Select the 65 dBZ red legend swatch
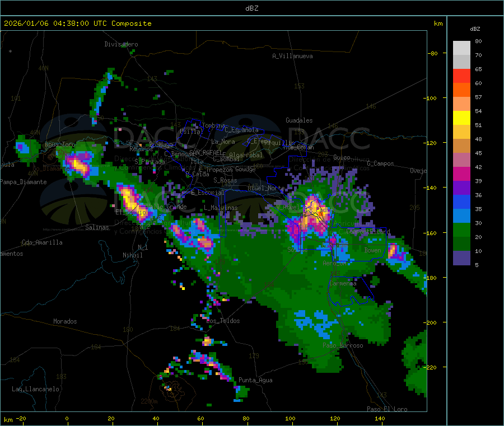Viewport: 504px width, 426px height. coord(461,76)
